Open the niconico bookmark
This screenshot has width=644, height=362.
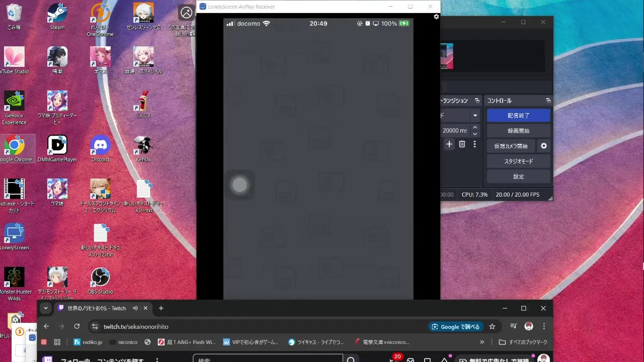tap(123, 342)
